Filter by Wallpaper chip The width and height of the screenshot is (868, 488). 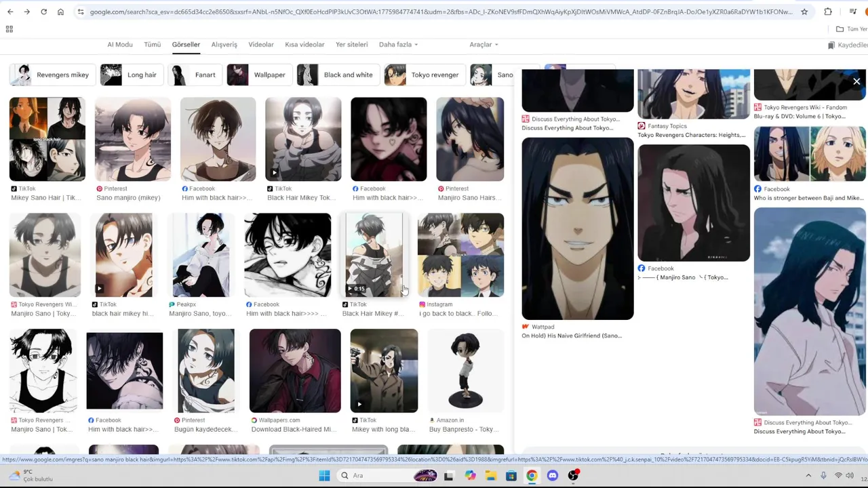coord(259,75)
